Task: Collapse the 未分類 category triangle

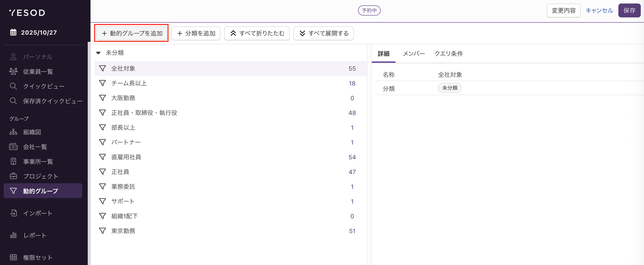Action: [98, 53]
